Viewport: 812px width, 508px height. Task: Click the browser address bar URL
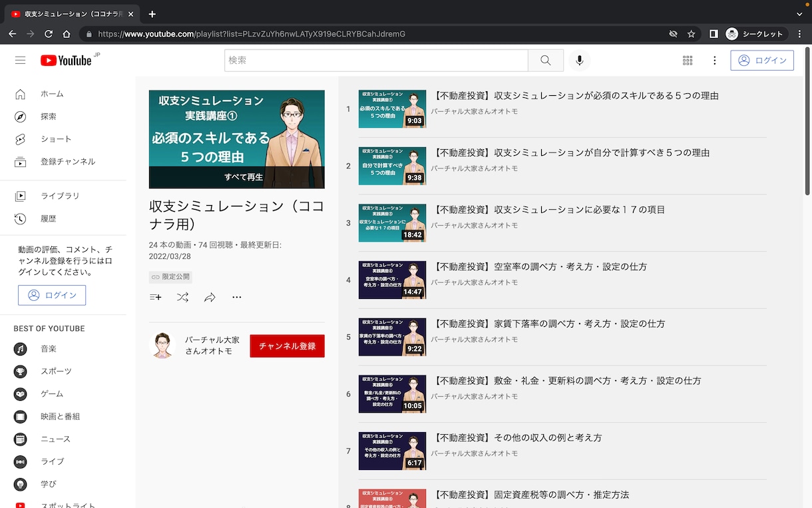(x=252, y=34)
